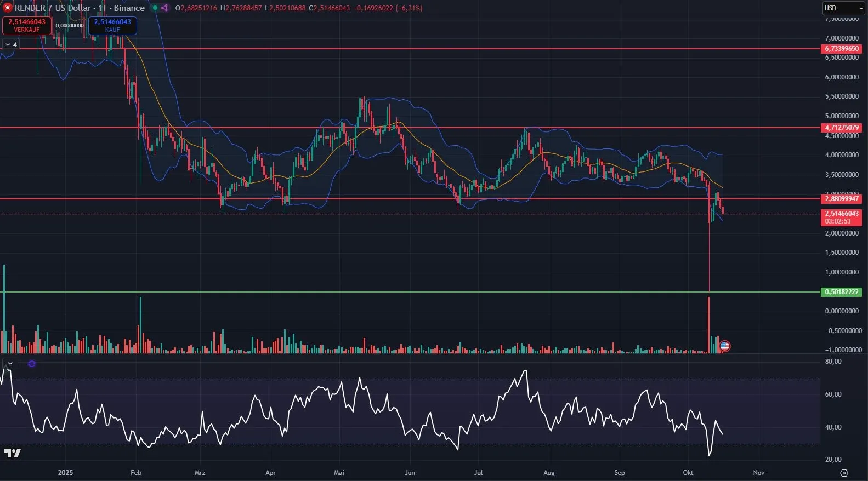Screen dimensions: 868x481
Task: Click the 1T timeframe in chart title
Action: [103, 8]
